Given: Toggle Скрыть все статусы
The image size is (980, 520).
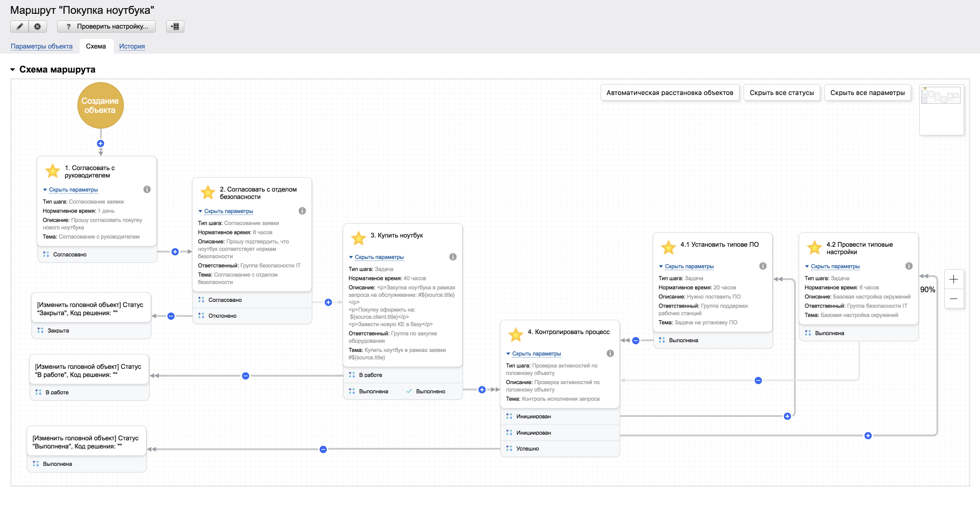Looking at the screenshot, I should [781, 93].
